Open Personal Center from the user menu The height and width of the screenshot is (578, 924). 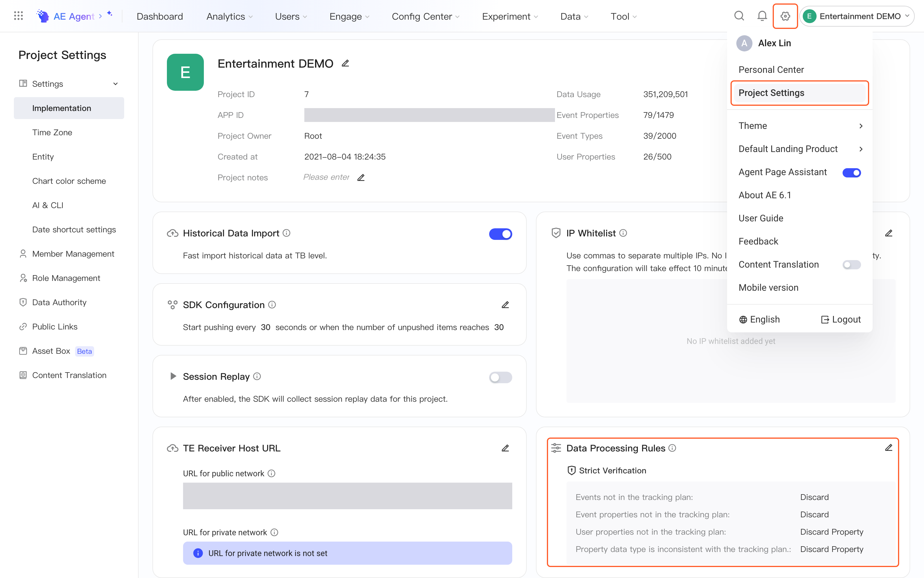(771, 70)
